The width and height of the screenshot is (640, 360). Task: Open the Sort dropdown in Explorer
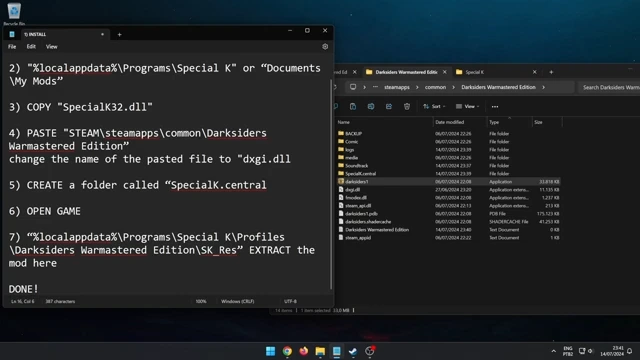434,107
